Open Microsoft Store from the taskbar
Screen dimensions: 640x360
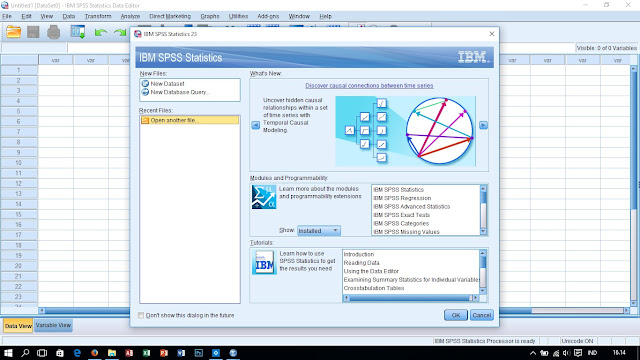click(60, 353)
